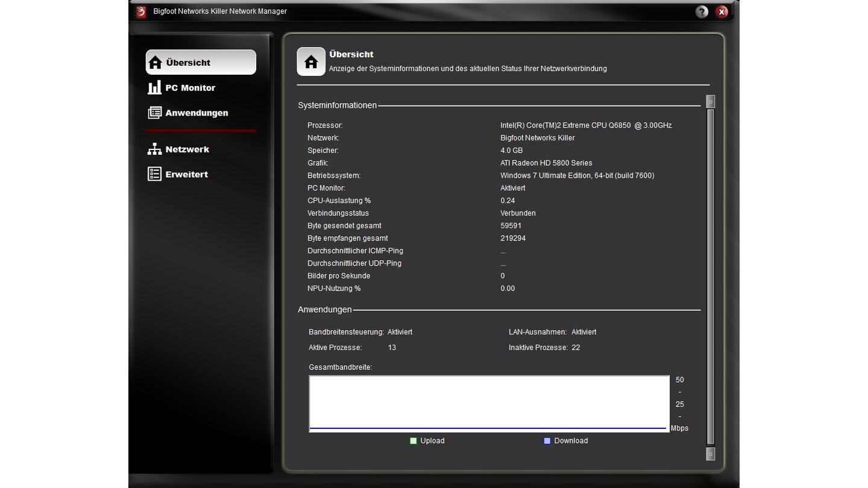868x488 pixels.
Task: Click the Download legend label
Action: (x=571, y=441)
